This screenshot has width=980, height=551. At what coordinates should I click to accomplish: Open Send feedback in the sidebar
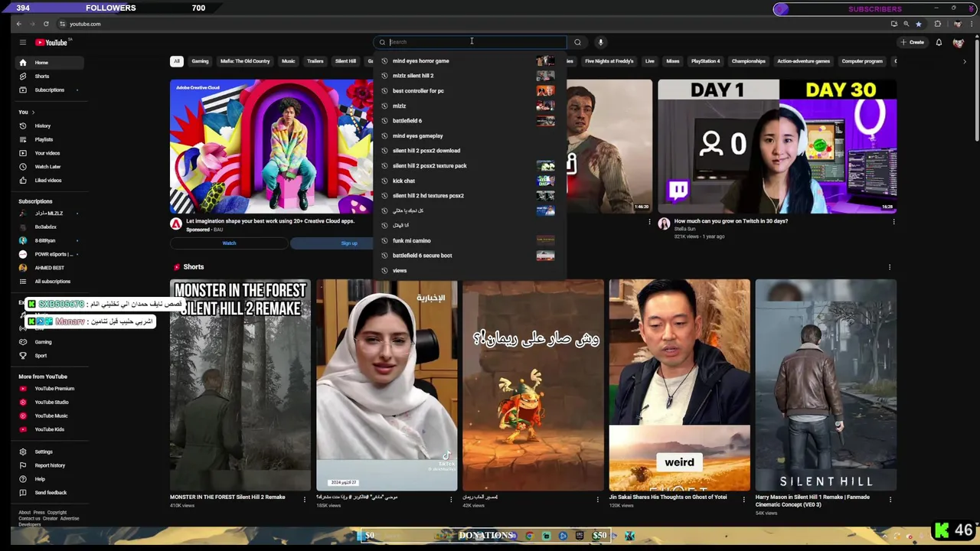click(x=51, y=493)
